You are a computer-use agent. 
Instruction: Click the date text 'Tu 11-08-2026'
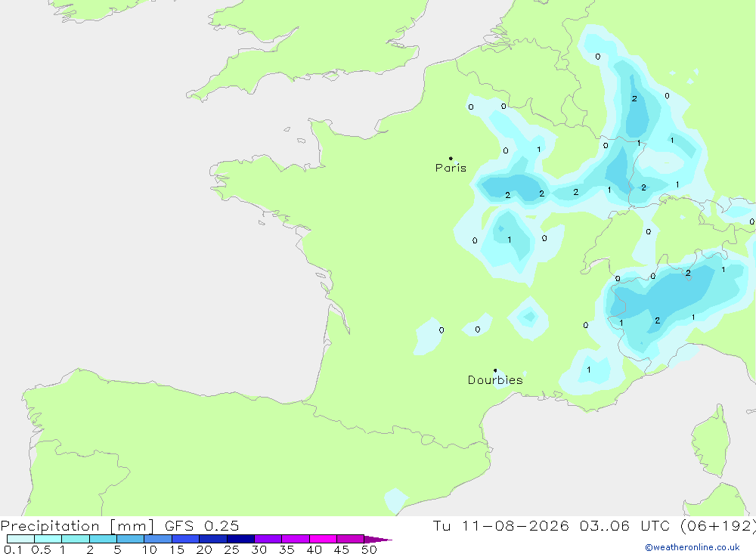(x=500, y=525)
